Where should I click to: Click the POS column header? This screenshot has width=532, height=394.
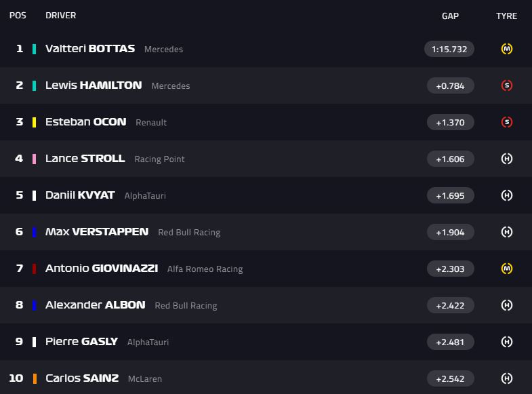click(x=18, y=16)
